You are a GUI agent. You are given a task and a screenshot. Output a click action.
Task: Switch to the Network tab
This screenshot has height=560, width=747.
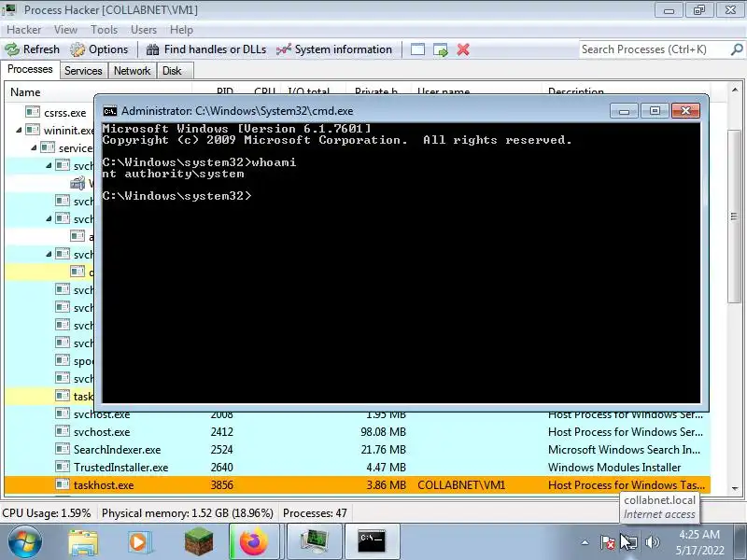[x=132, y=71]
